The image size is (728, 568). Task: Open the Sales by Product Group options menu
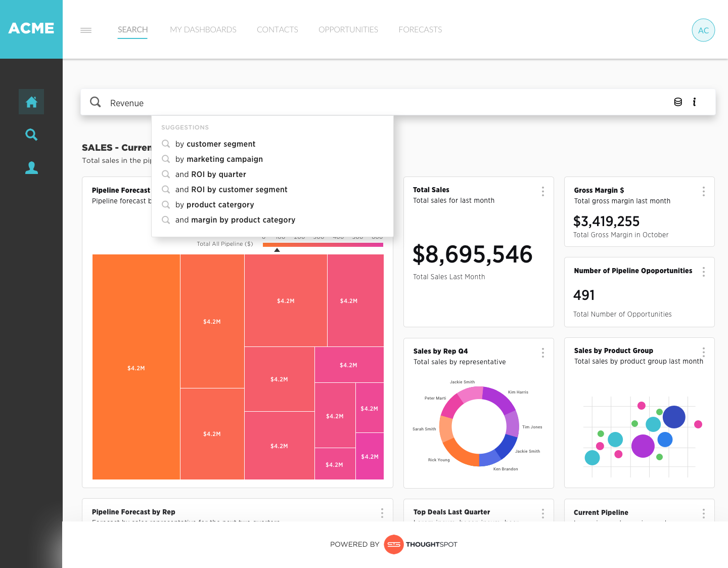(703, 352)
